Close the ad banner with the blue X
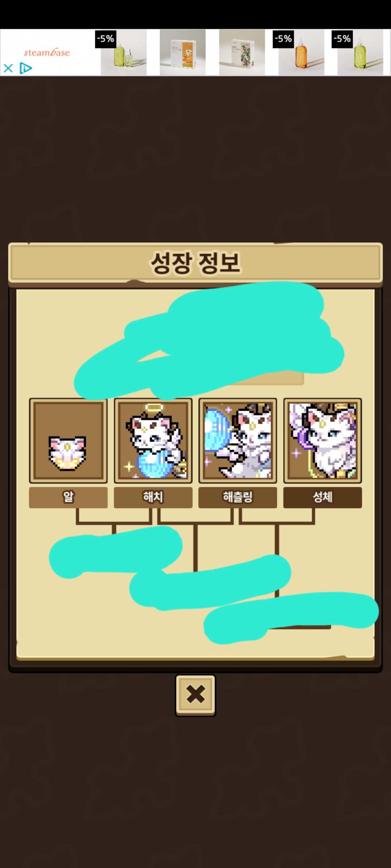 tap(8, 68)
